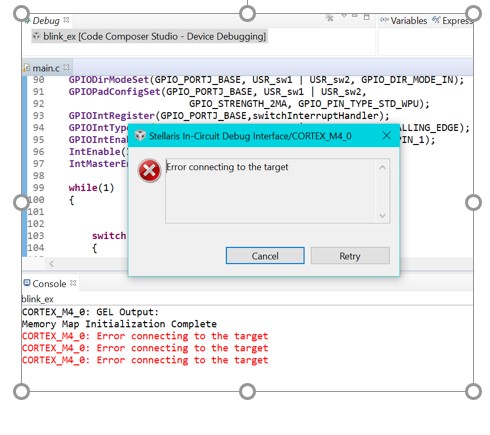Click the blink_ex label in the console
Viewport: 490px width, 435px height.
click(37, 299)
